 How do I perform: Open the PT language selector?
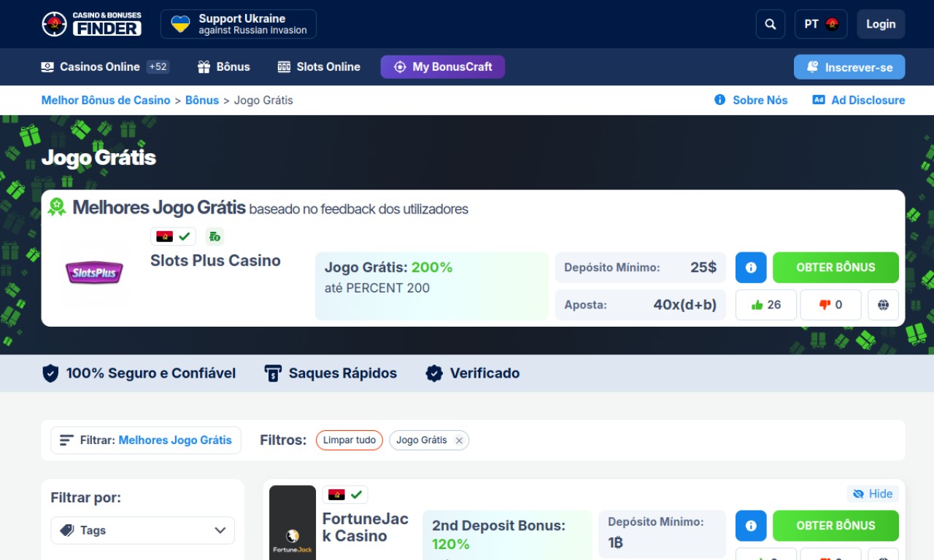[x=821, y=24]
